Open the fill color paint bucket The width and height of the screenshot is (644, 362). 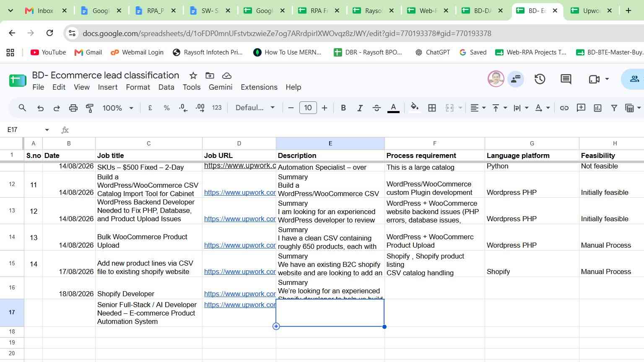pyautogui.click(x=415, y=108)
